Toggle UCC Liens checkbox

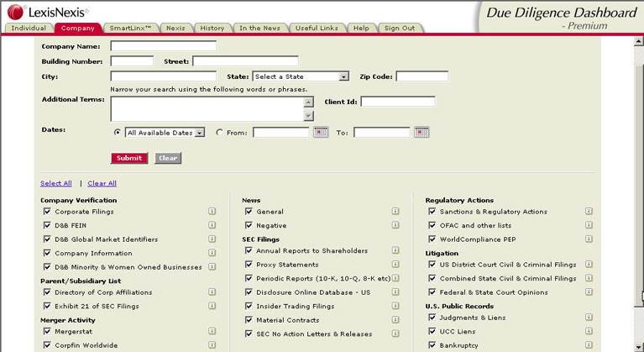pos(432,331)
